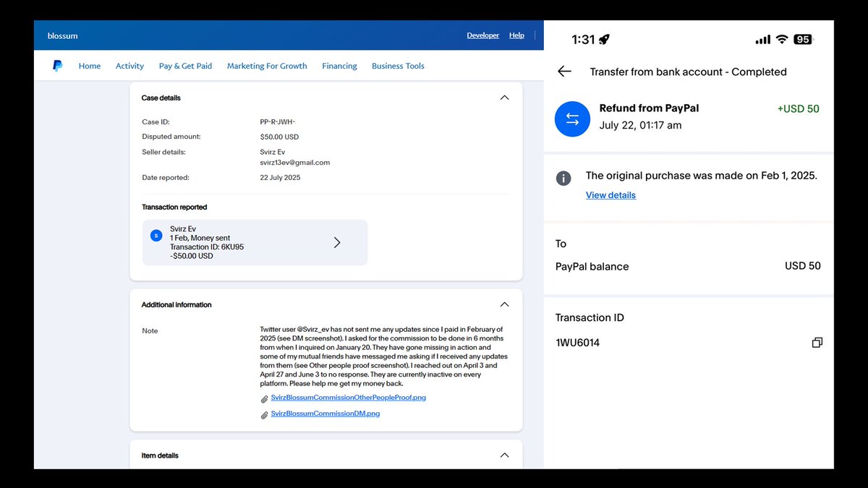868x488 pixels.
Task: Tap the Transfer from bank account - Completed title
Action: [689, 72]
